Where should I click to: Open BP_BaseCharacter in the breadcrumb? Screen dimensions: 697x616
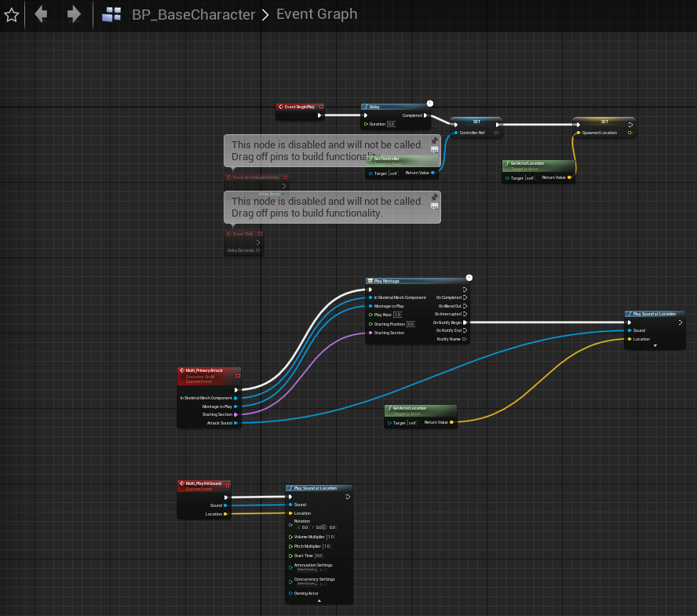pyautogui.click(x=193, y=15)
